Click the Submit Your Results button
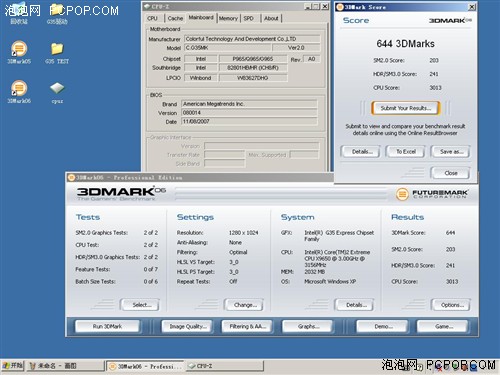The width and height of the screenshot is (500, 375). click(406, 108)
